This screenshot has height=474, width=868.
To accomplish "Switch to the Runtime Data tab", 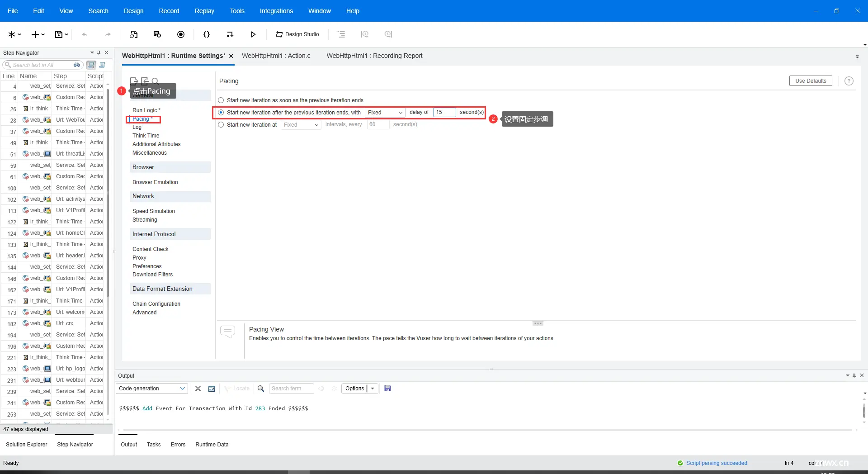I will [212, 445].
